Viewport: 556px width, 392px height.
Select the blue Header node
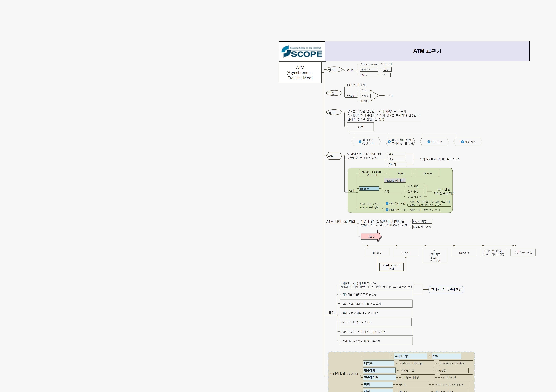tap(369, 189)
